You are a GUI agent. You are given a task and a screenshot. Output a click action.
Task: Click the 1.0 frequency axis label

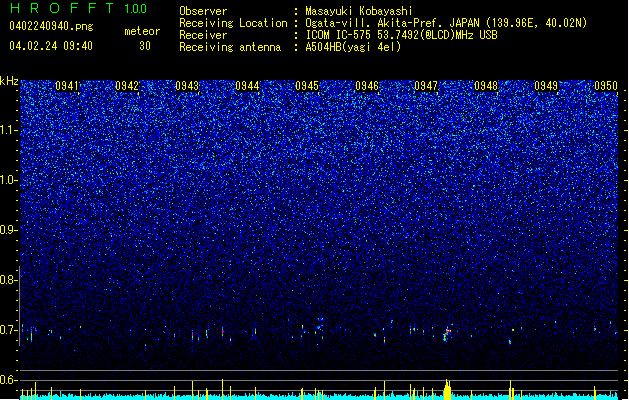(x=9, y=180)
